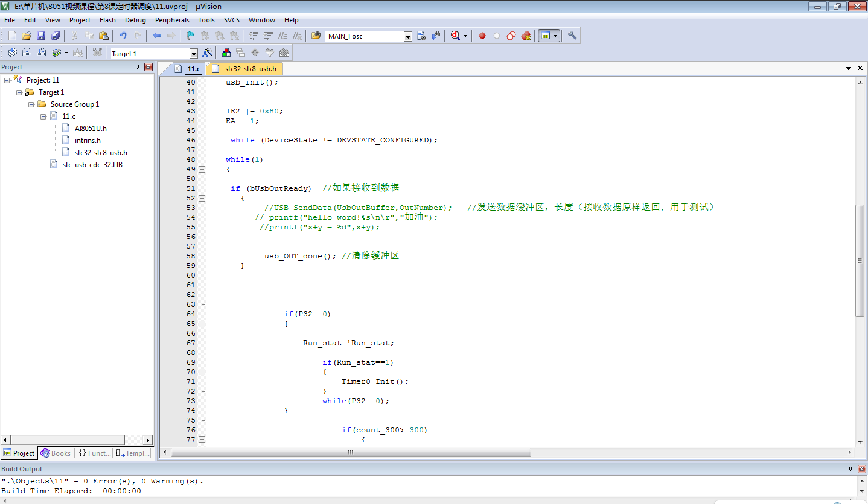This screenshot has width=868, height=504.
Task: Switch to the Templates panel tab
Action: [x=133, y=453]
